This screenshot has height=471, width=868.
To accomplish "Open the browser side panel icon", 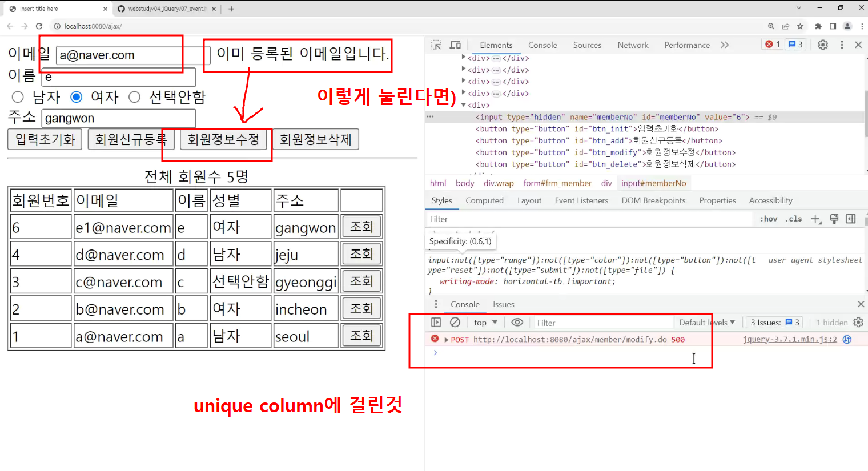I will click(833, 26).
